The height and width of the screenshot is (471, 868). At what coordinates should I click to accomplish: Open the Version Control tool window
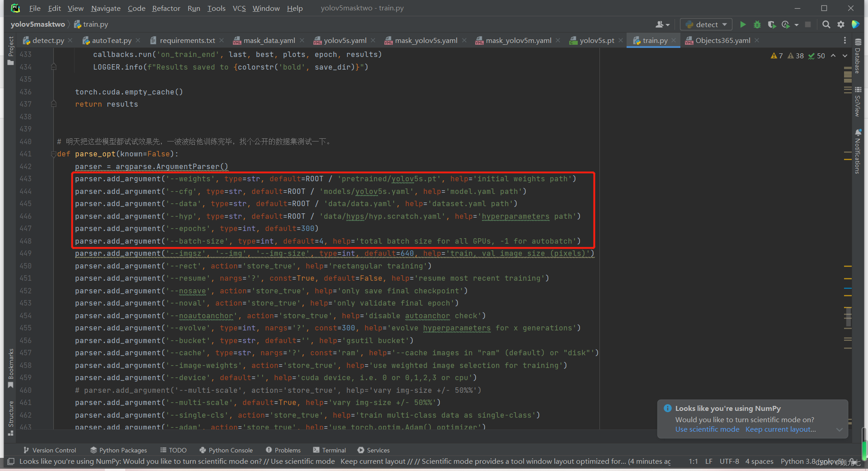click(x=50, y=450)
